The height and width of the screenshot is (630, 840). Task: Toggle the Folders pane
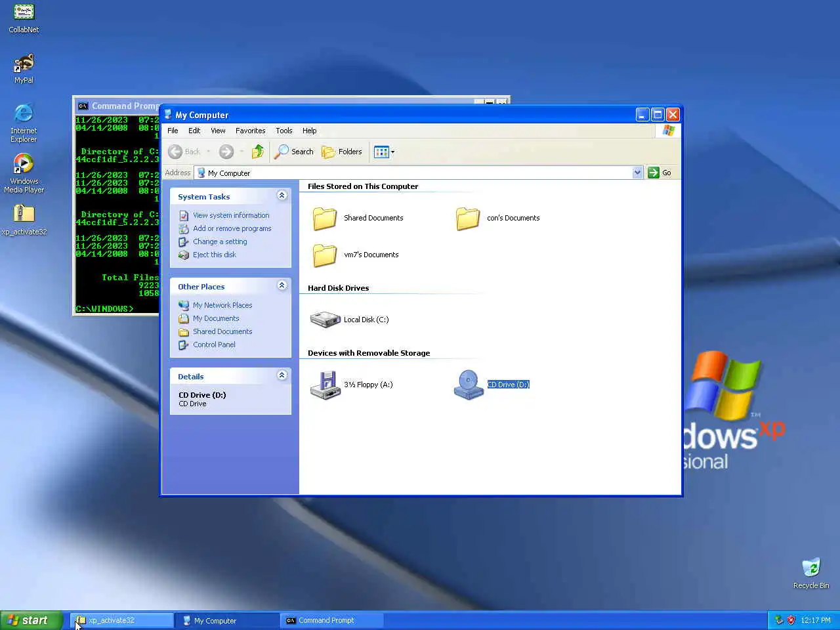[x=342, y=152]
